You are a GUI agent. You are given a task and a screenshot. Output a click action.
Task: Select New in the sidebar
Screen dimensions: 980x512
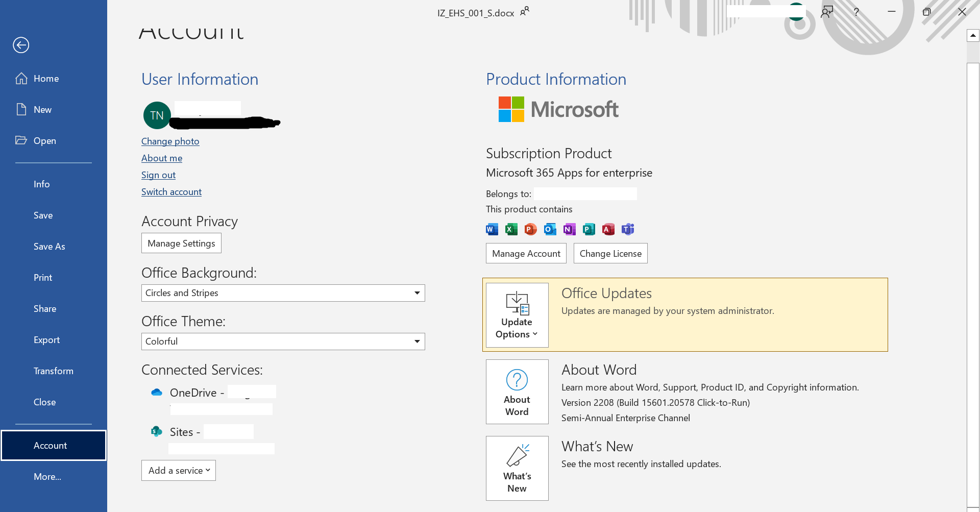[x=54, y=110]
